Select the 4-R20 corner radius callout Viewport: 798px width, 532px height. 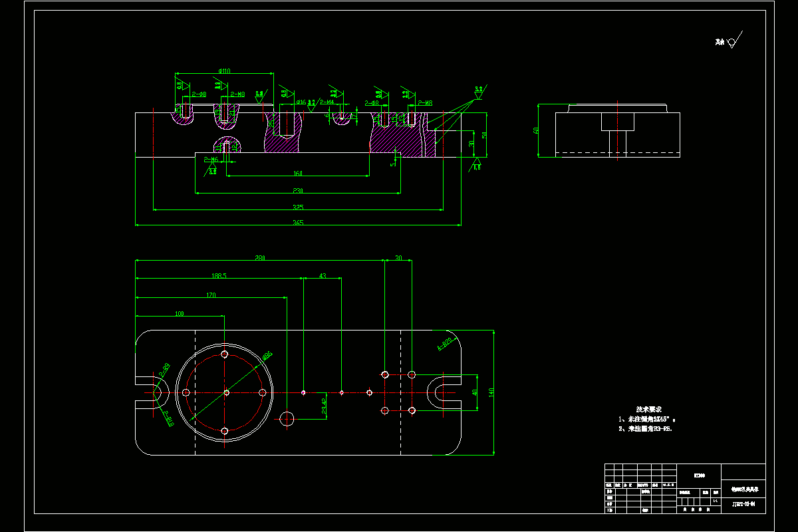[x=444, y=343]
